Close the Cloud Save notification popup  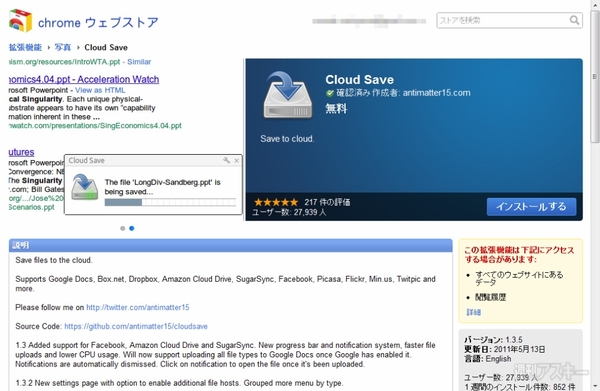237,160
